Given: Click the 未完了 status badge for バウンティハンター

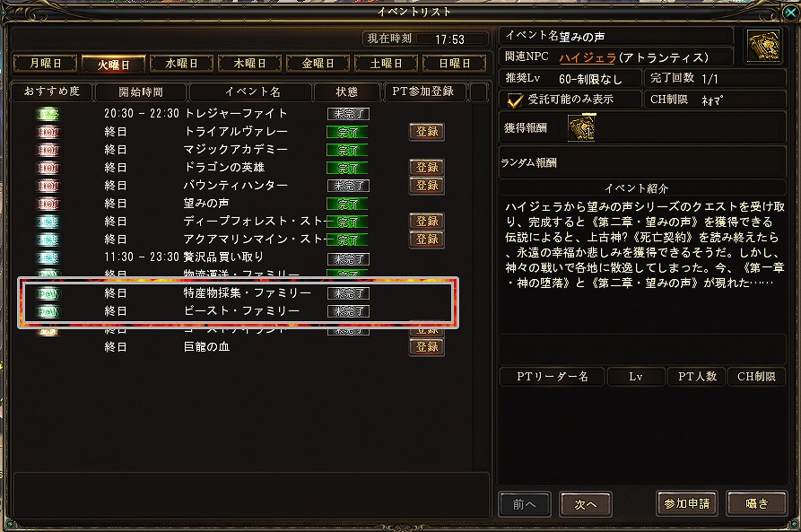Looking at the screenshot, I should [348, 186].
